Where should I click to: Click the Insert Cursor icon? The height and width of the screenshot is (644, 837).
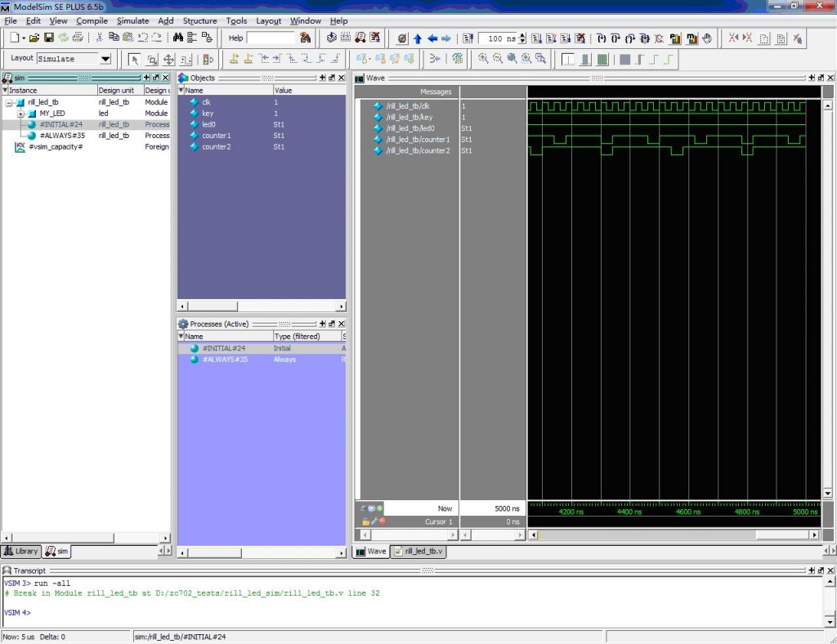point(234,59)
